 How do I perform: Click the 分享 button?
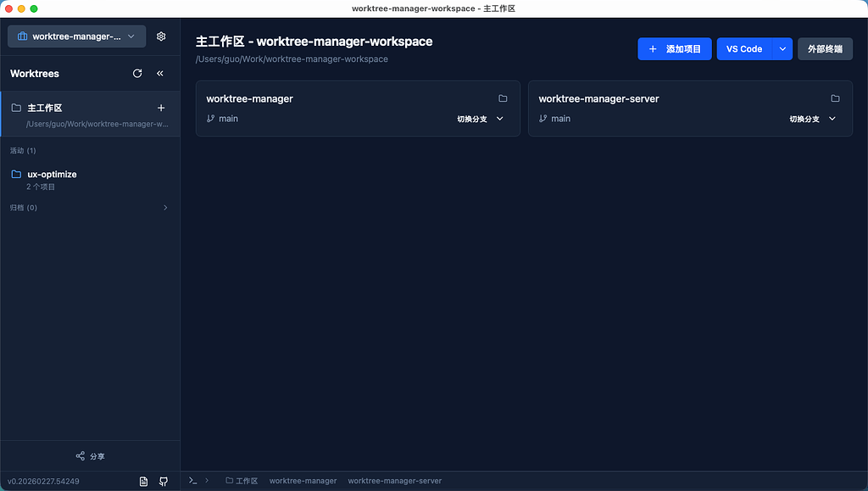[90, 456]
